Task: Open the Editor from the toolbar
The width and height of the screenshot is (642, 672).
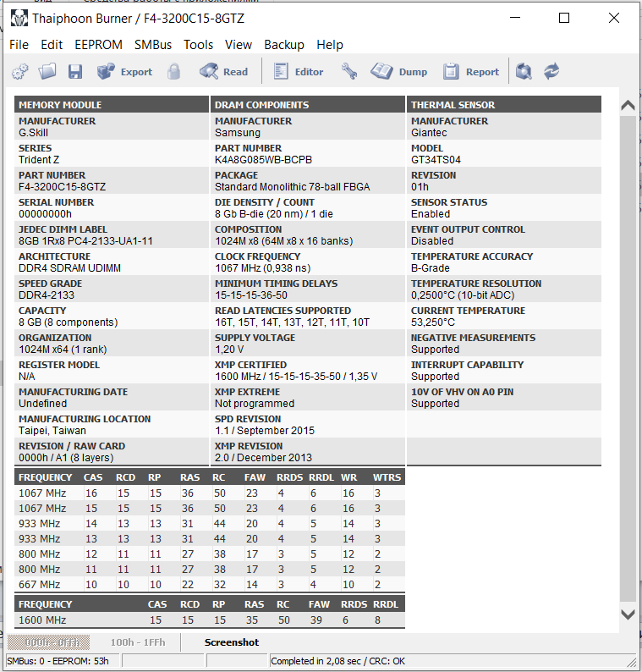Action: pyautogui.click(x=299, y=72)
